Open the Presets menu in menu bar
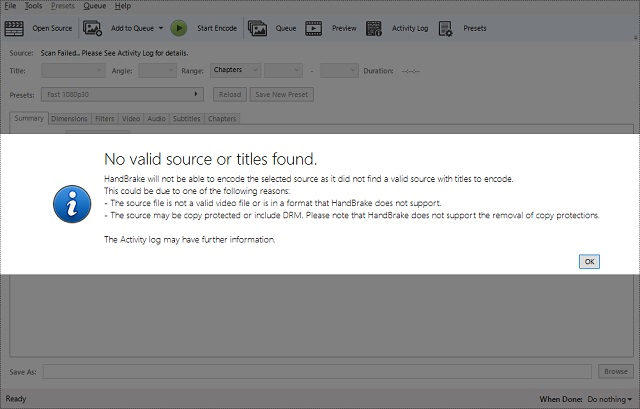 pyautogui.click(x=63, y=6)
